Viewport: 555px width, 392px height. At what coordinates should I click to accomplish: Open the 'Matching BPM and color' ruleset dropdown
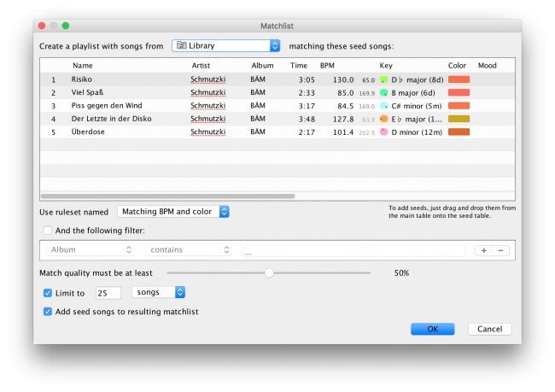[173, 212]
